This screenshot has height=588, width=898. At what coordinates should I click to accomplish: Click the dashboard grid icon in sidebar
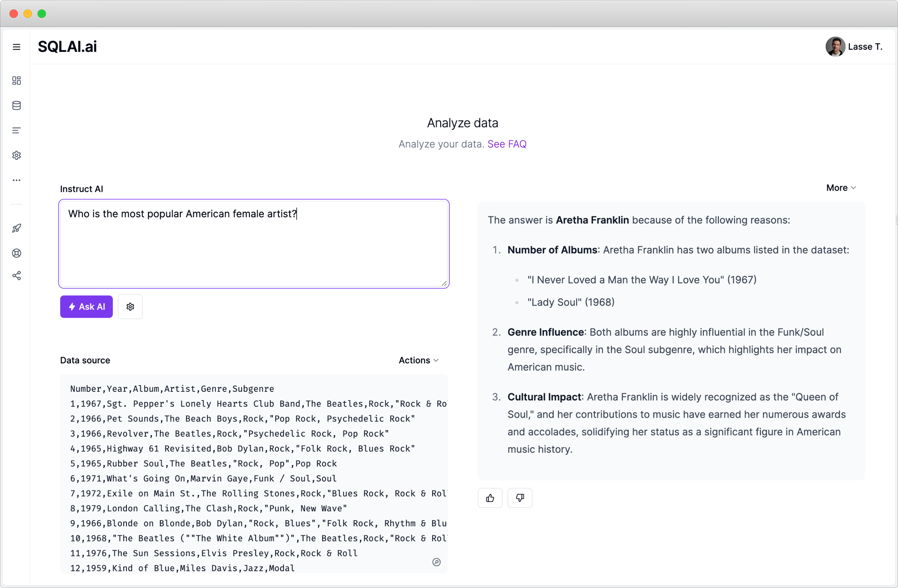pyautogui.click(x=16, y=80)
